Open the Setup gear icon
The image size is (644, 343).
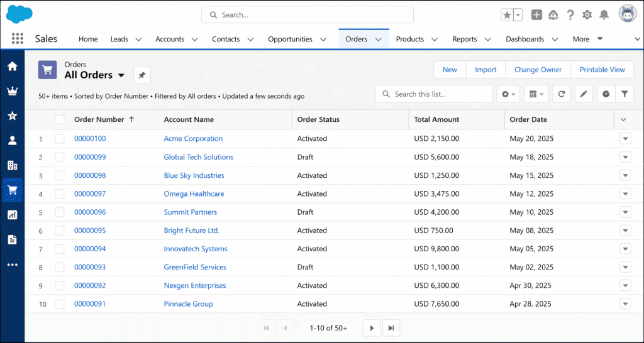pyautogui.click(x=587, y=15)
